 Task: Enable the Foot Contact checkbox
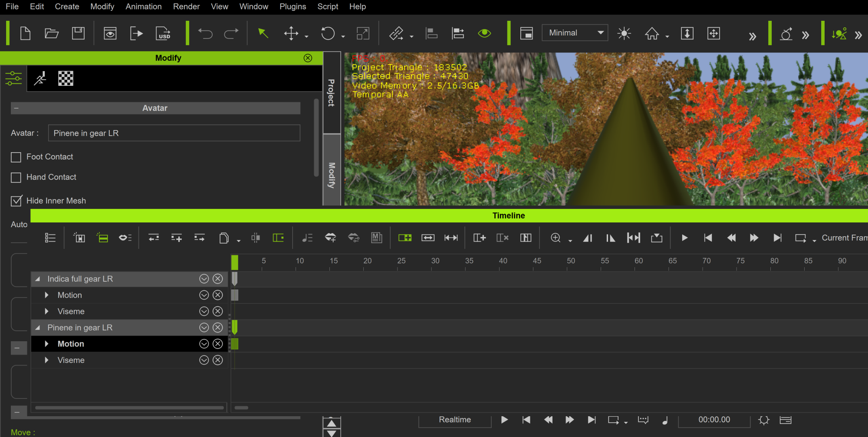(x=16, y=157)
